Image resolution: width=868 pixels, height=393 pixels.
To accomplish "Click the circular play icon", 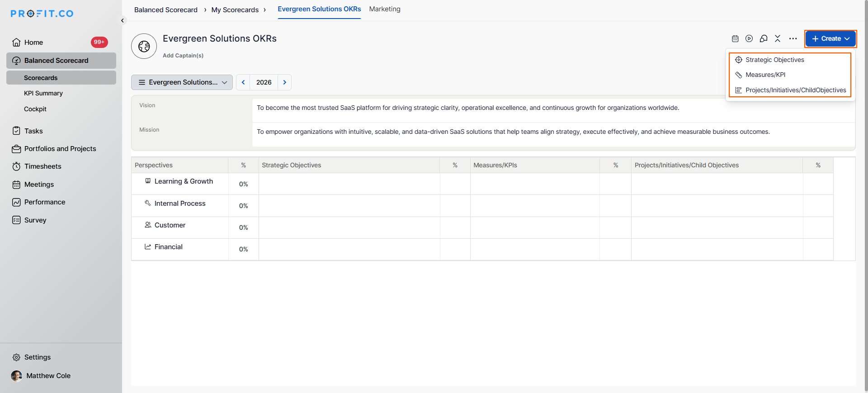I will (x=749, y=39).
